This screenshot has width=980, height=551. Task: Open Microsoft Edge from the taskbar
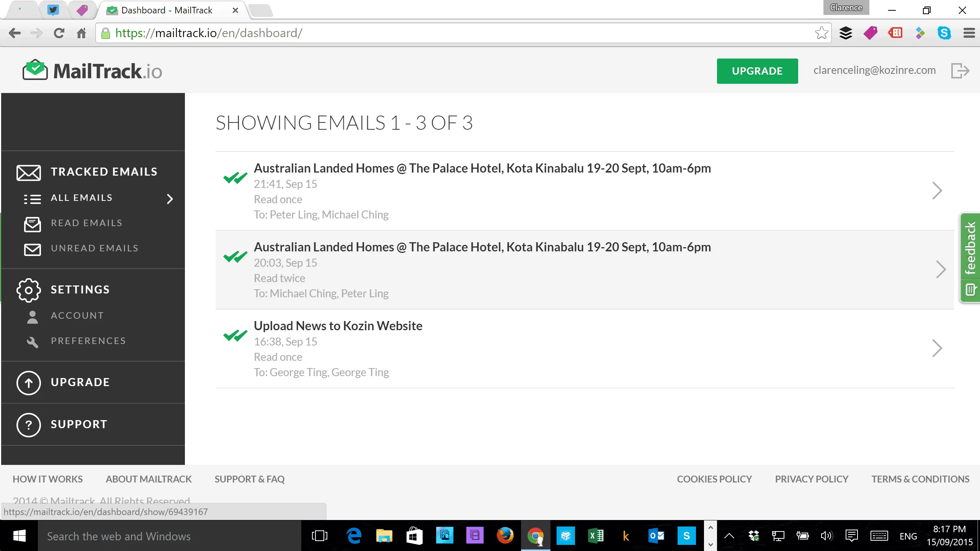tap(354, 536)
